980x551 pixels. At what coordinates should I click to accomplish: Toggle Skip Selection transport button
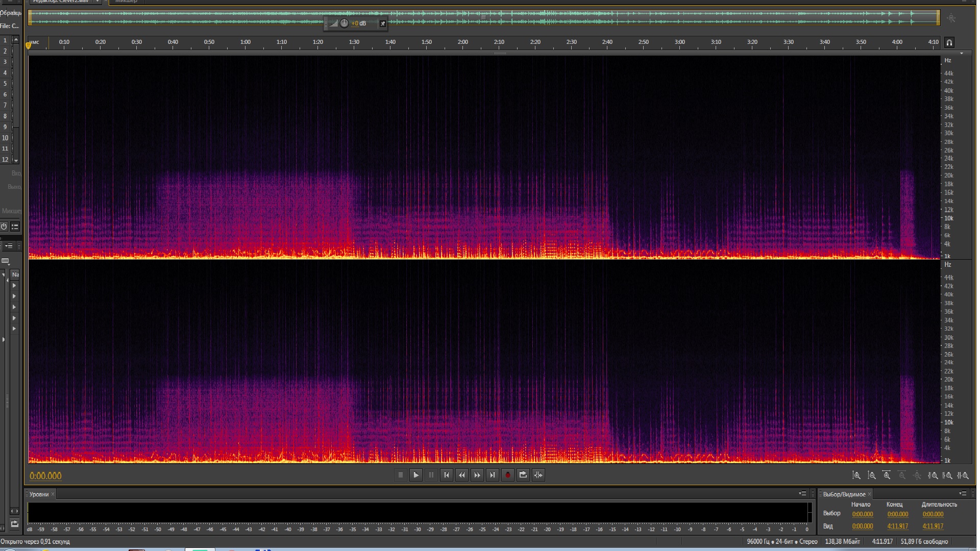(x=538, y=475)
